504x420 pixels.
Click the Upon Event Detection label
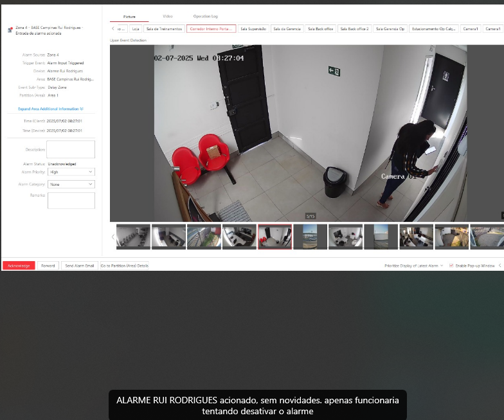point(129,40)
